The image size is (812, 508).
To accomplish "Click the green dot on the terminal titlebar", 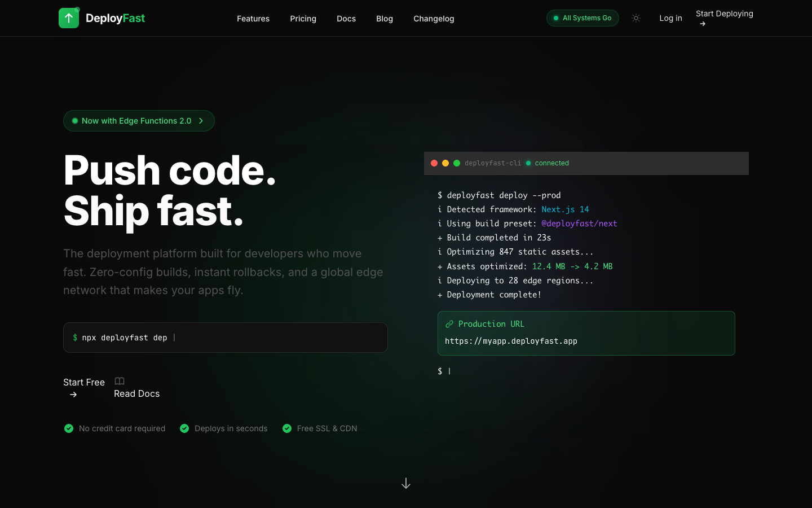I will pos(457,163).
